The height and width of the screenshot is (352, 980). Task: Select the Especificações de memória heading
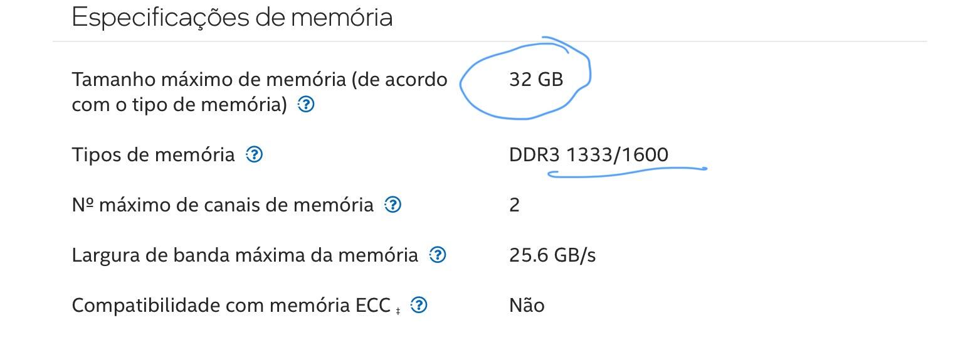[232, 17]
